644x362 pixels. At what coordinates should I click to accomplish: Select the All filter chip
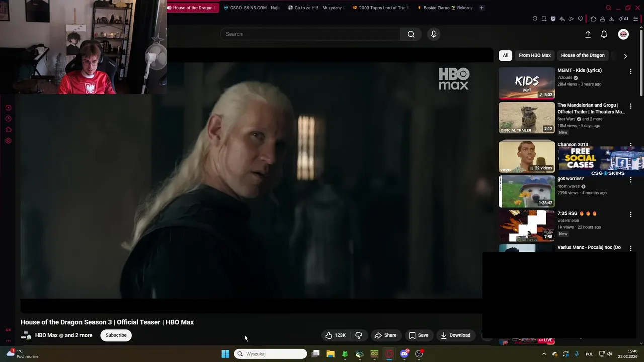505,55
